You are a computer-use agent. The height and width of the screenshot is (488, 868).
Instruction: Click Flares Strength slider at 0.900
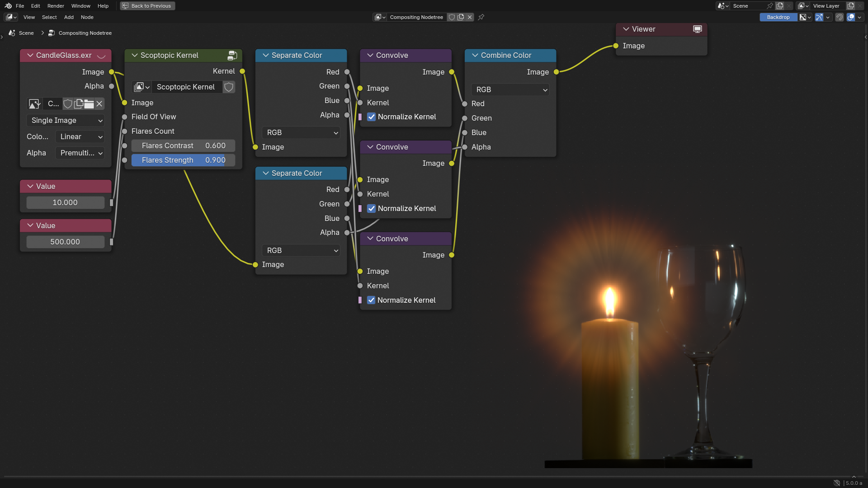(184, 160)
